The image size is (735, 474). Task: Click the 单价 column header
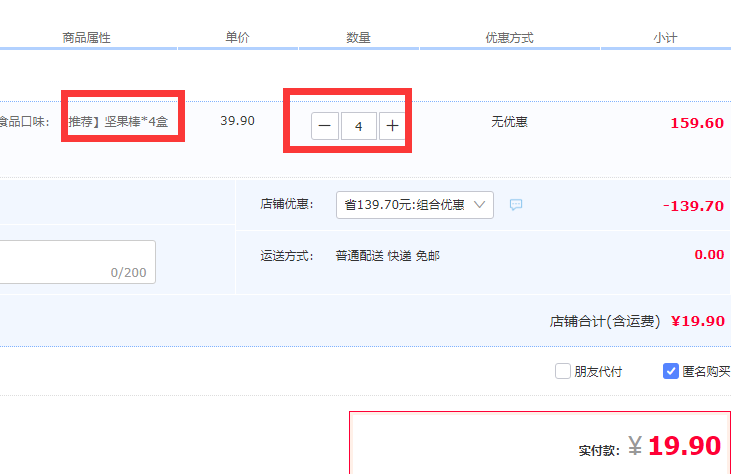pyautogui.click(x=237, y=38)
